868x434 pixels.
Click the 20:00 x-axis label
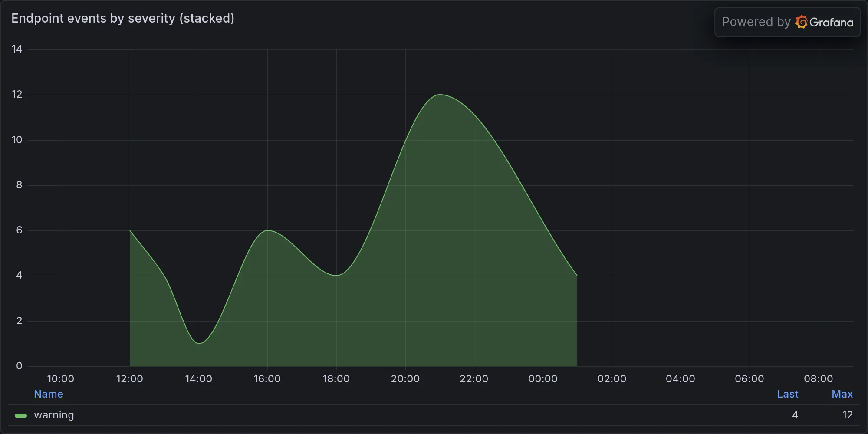click(405, 379)
